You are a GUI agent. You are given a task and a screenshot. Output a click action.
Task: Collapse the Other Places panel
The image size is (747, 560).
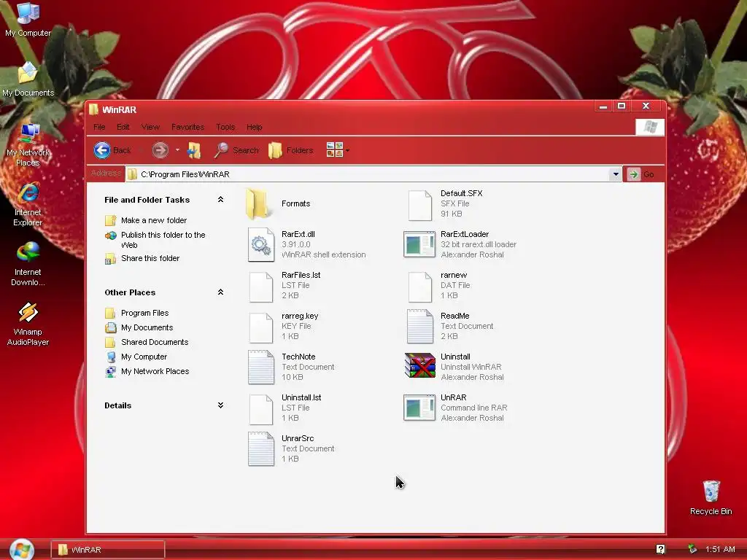pos(220,292)
